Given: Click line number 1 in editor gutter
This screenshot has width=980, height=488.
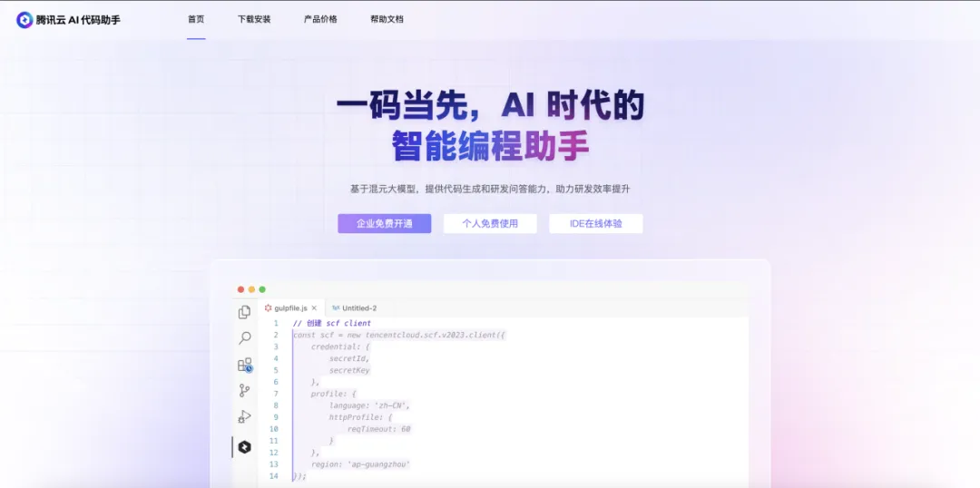Looking at the screenshot, I should coord(276,323).
